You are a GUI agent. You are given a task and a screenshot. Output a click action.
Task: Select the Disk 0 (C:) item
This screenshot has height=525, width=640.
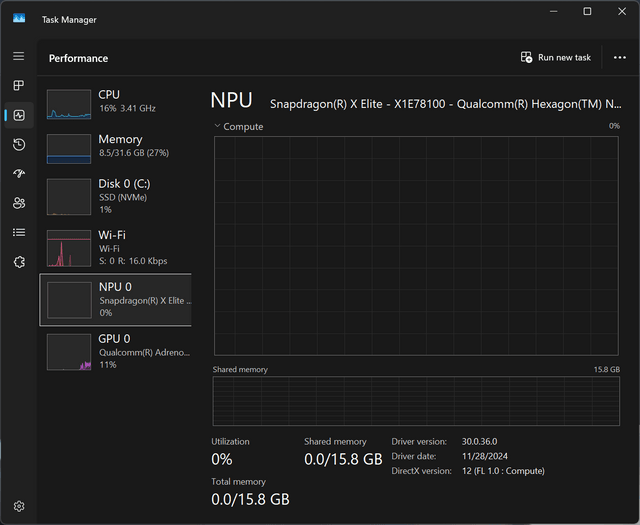[116, 196]
